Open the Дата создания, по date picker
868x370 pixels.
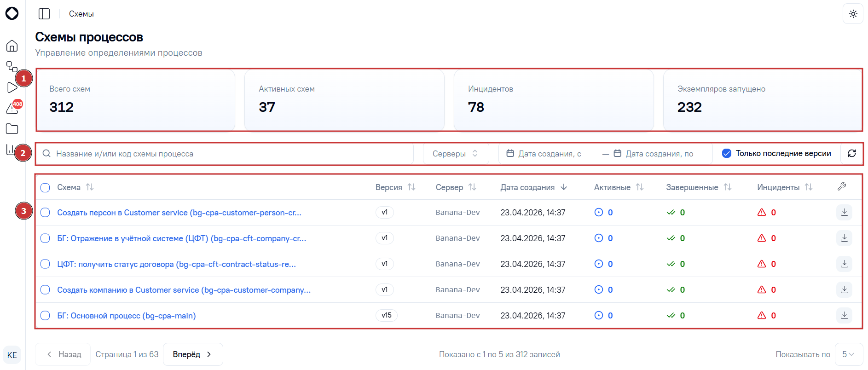pyautogui.click(x=659, y=153)
